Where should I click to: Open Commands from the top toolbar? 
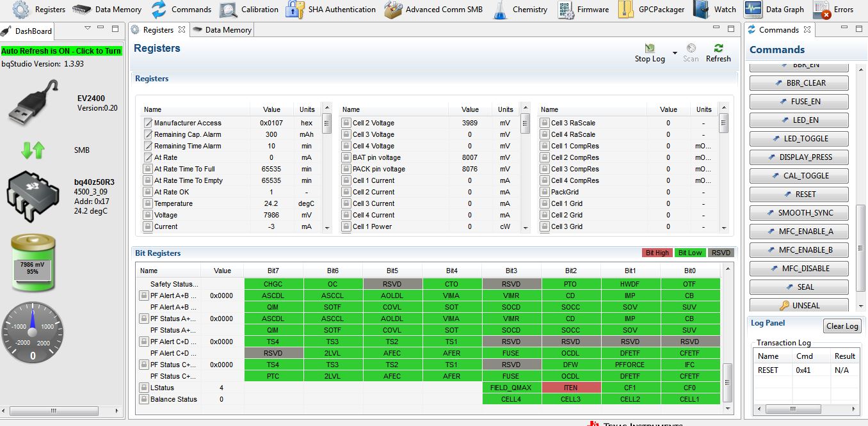[x=181, y=10]
